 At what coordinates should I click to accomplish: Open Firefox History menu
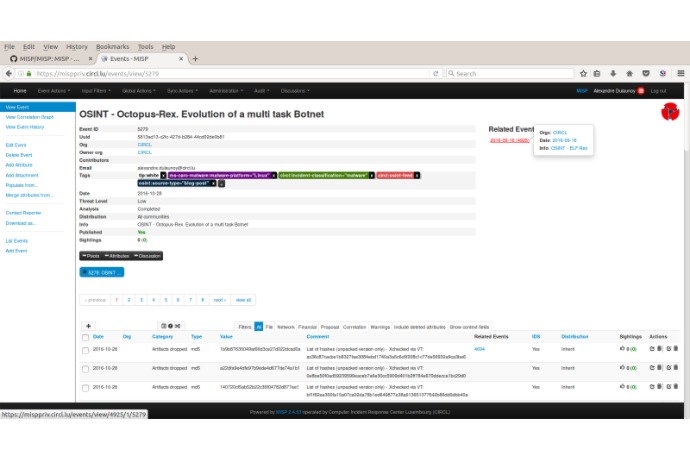[x=77, y=47]
